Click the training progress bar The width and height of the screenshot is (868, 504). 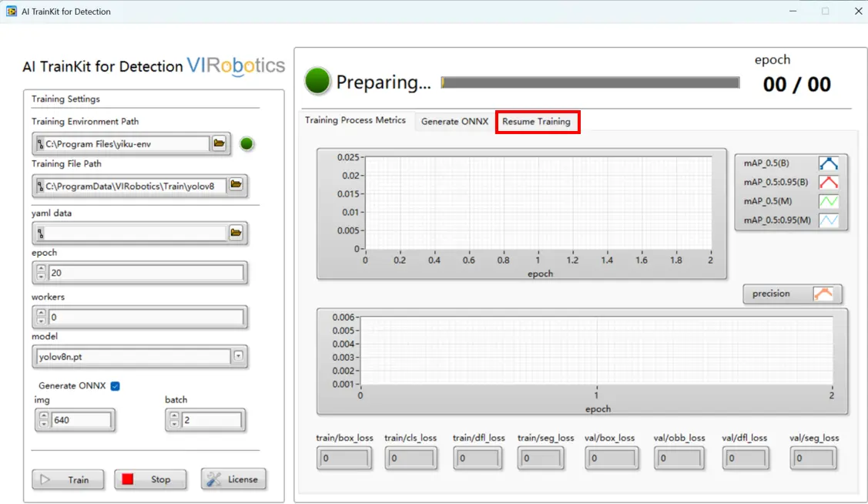[590, 82]
